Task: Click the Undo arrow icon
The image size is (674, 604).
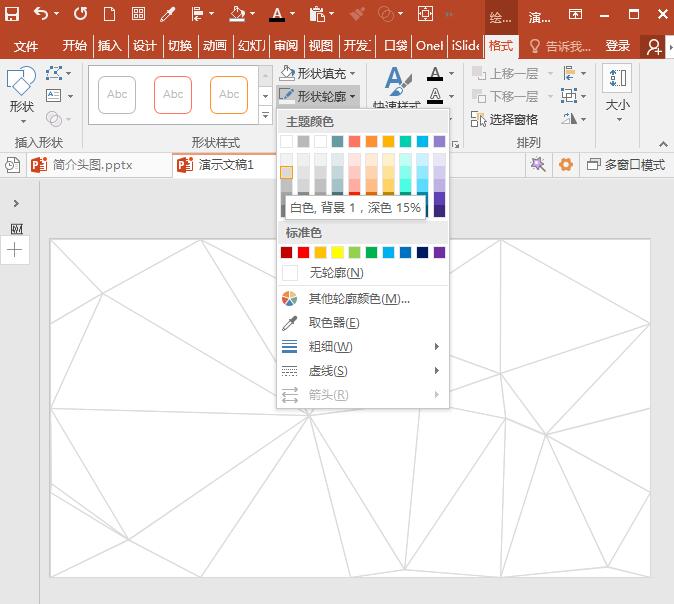Action: (x=41, y=15)
